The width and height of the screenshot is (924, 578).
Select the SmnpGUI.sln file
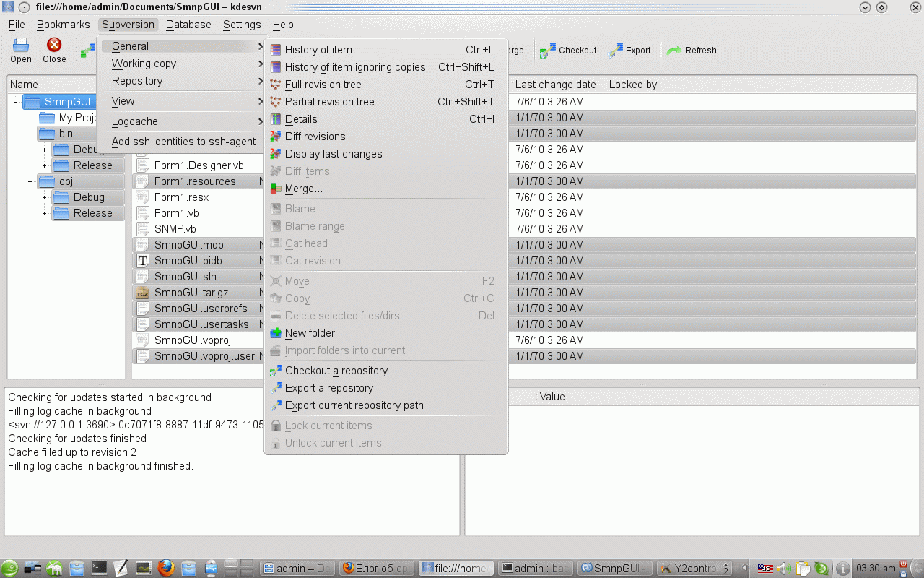186,277
